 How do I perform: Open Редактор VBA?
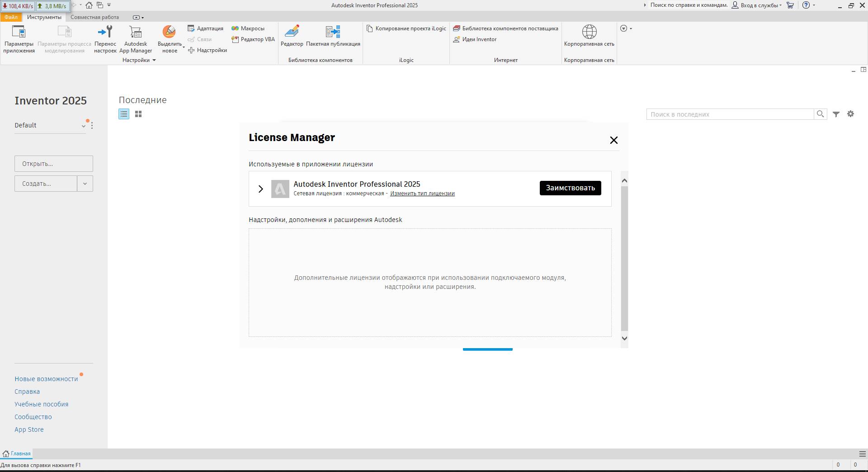point(253,39)
